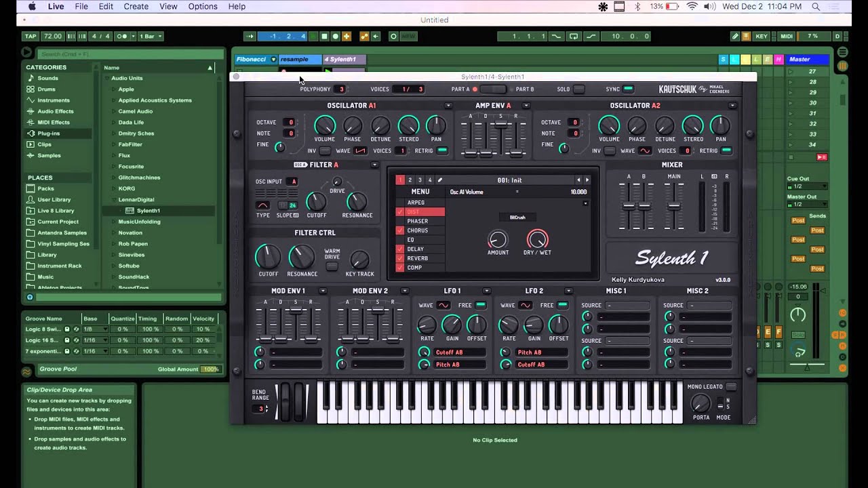Viewport: 868px width, 488px height.
Task: Toggle the Sync switch
Action: [x=629, y=89]
